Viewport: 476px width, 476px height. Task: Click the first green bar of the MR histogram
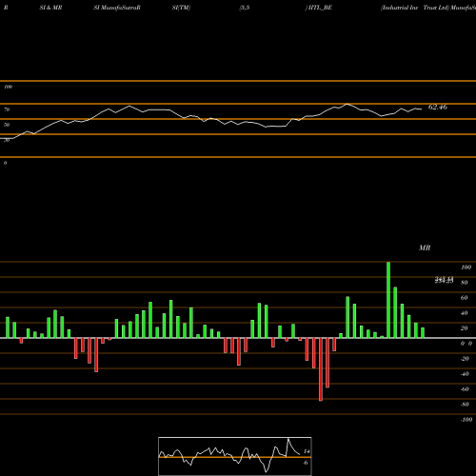pyautogui.click(x=8, y=327)
